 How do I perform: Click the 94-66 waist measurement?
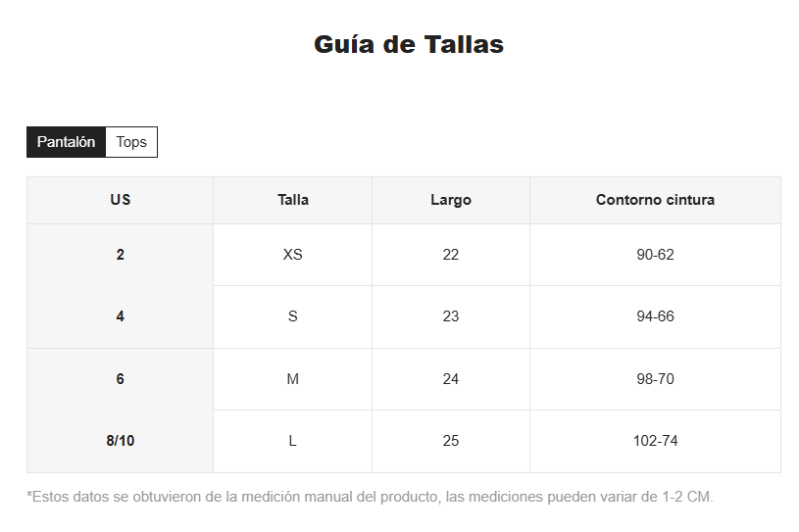[655, 316]
